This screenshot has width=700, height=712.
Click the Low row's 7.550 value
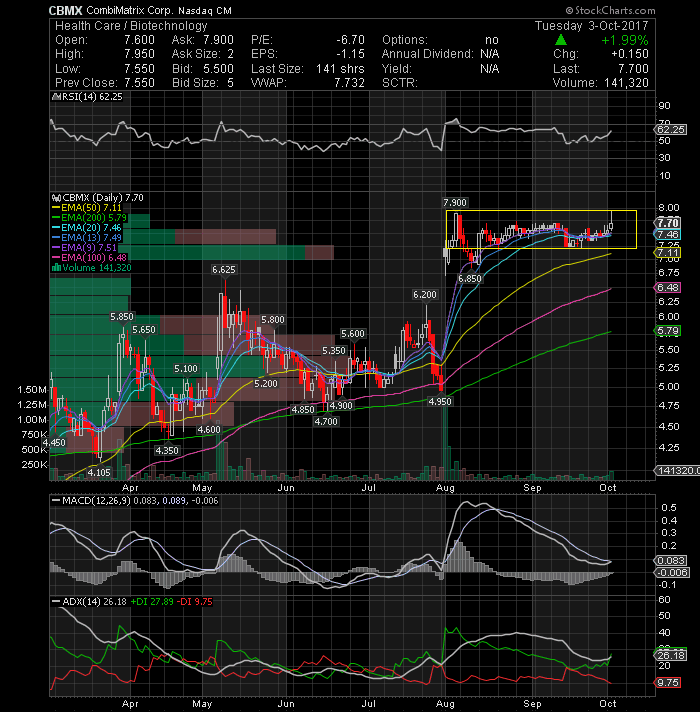[x=139, y=69]
